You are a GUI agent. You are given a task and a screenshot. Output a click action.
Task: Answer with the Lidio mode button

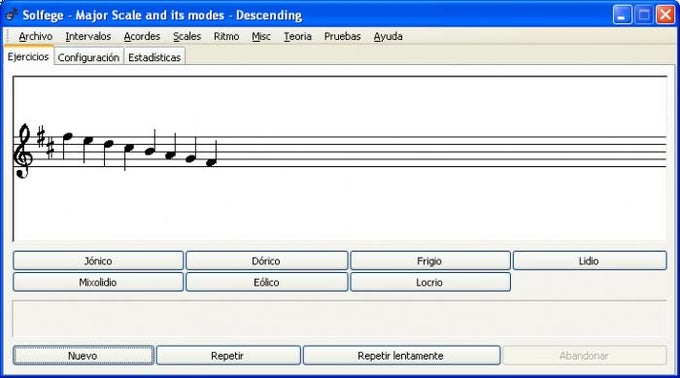[x=589, y=261]
